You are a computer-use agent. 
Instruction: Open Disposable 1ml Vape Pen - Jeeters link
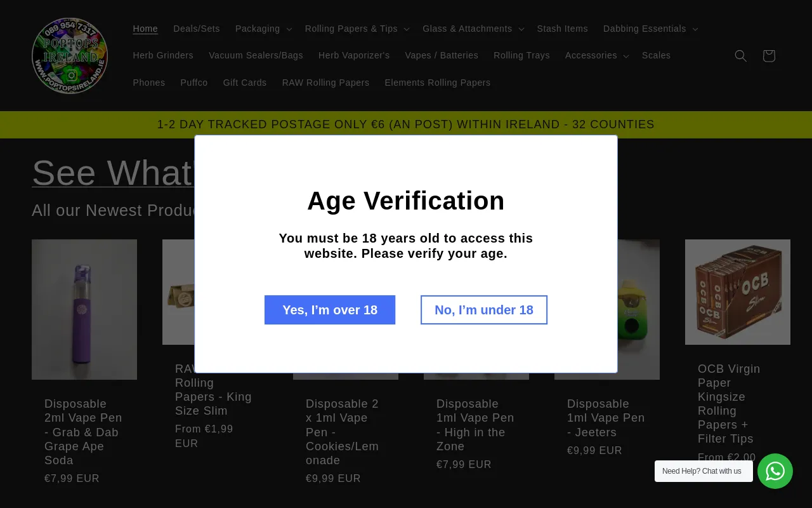(x=606, y=418)
